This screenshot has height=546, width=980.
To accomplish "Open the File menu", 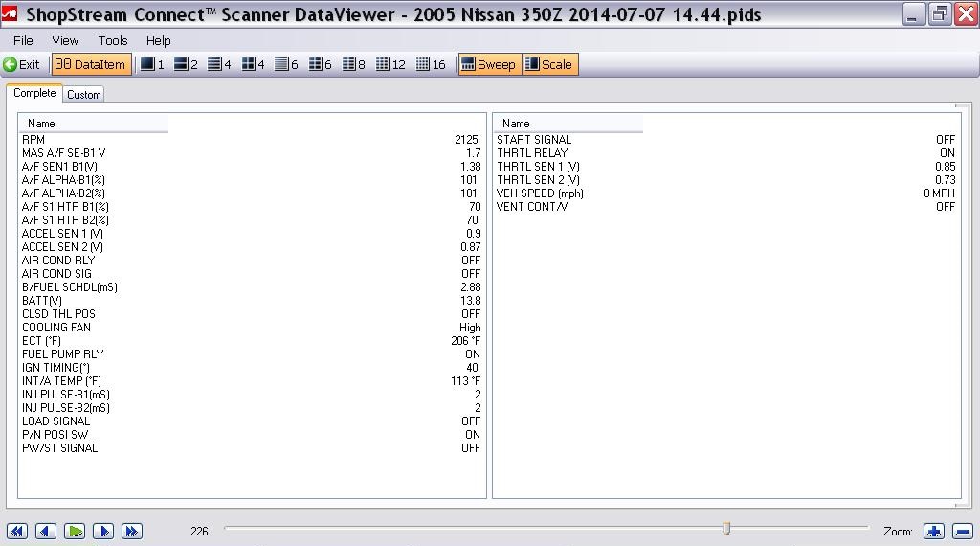I will [23, 40].
